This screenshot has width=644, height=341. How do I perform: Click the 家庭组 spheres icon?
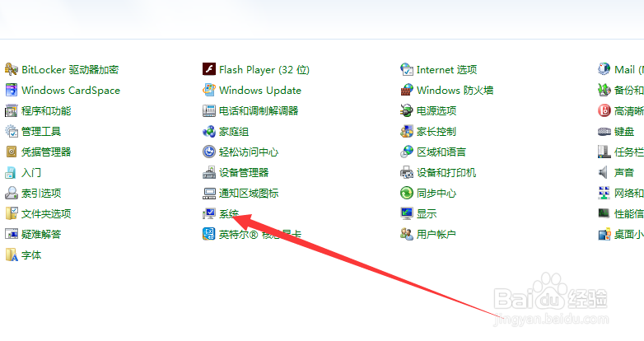[x=209, y=132]
